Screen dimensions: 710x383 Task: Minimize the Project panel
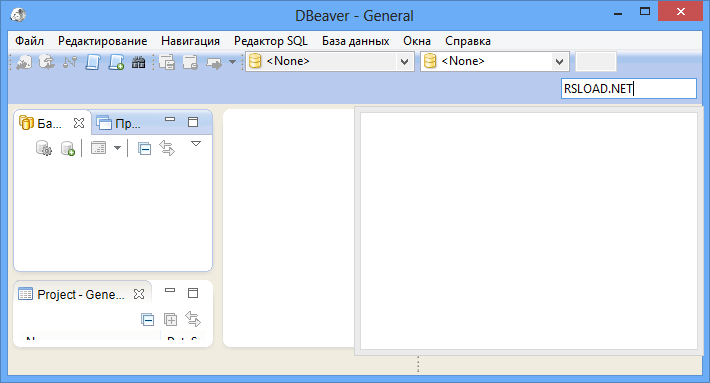coord(170,290)
